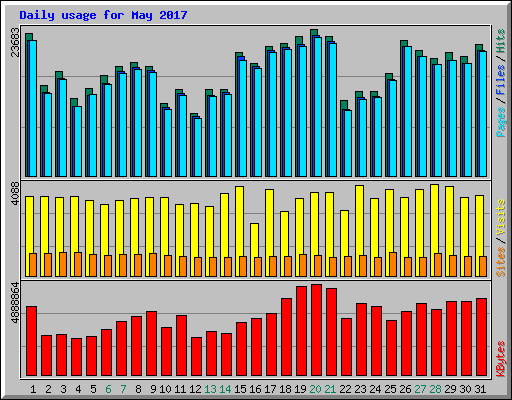Click day label 12 on the axis
Viewport: 512px width, 400px height.
[x=195, y=389]
